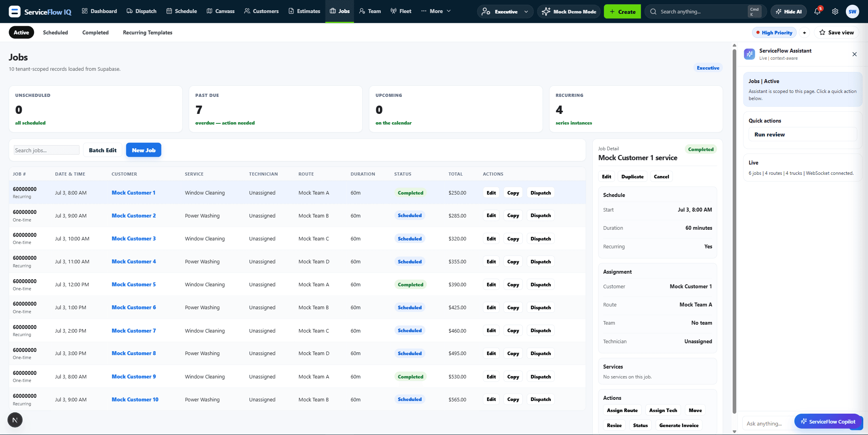
Task: Go to the Schedule calendar page
Action: coord(182,11)
